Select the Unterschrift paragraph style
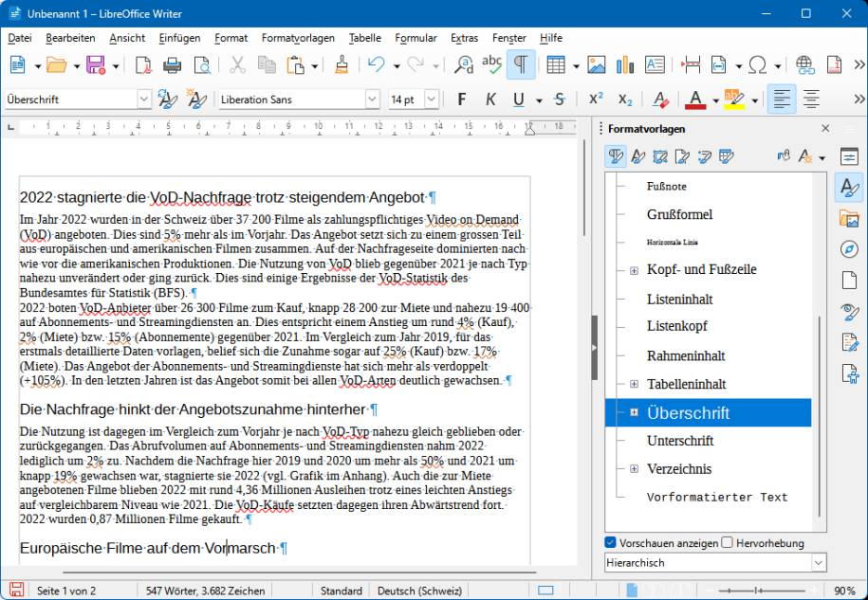 click(679, 441)
